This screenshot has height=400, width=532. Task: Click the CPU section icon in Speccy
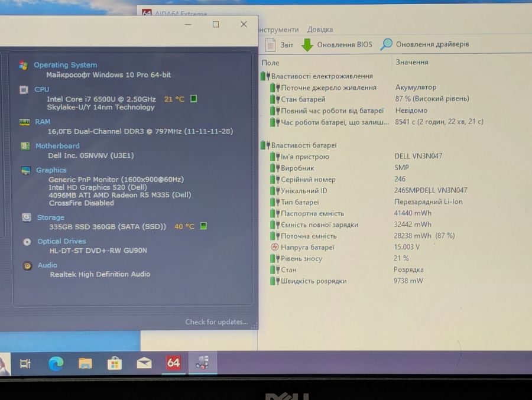(24, 90)
